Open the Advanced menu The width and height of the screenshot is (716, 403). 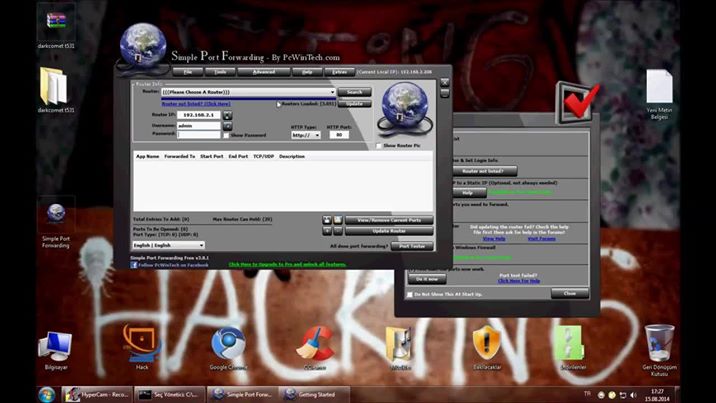(x=264, y=72)
